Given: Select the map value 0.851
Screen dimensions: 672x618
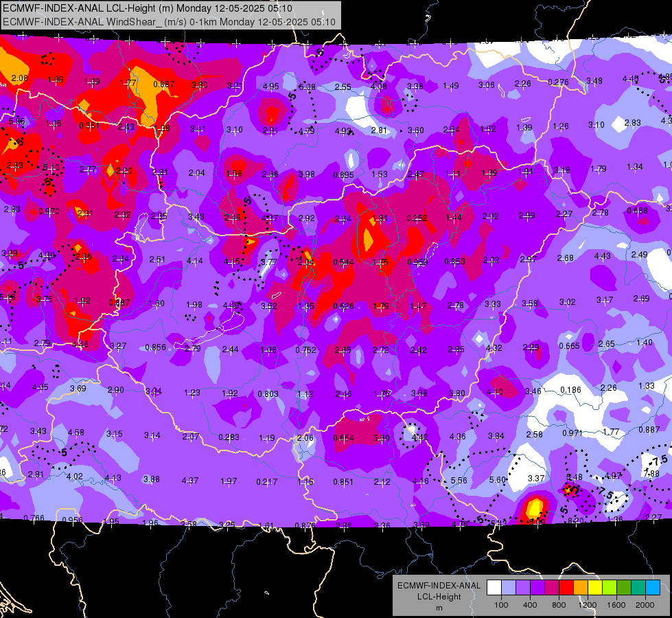Looking at the screenshot, I should pos(343,481).
